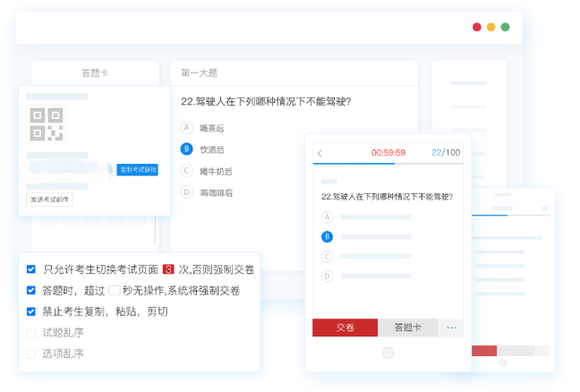Click the 发送考试邮件 button
Screen dimensions: 580x392
pyautogui.click(x=50, y=200)
